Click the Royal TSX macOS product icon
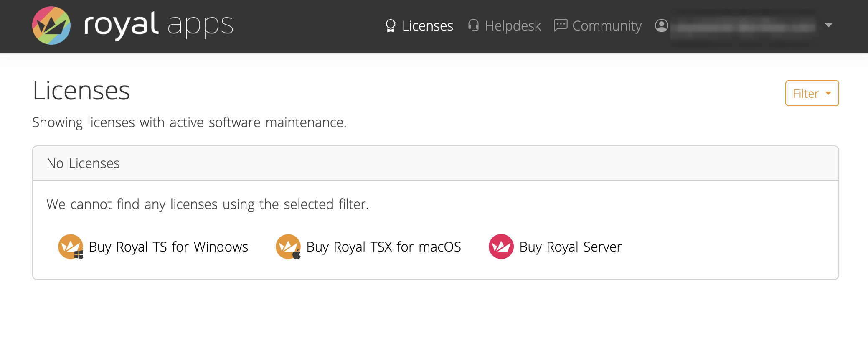Screen dimensions: 868x346 (x=288, y=247)
